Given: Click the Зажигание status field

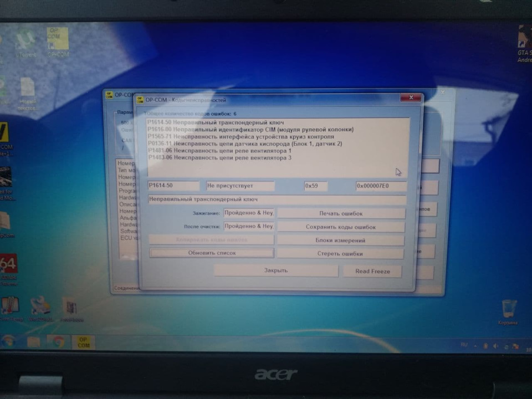Looking at the screenshot, I should 249,213.
